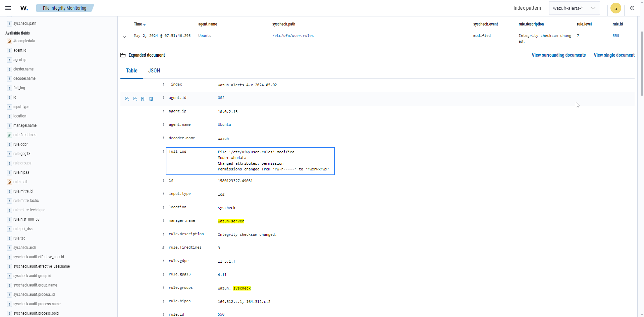Open the hamburger navigation menu
The width and height of the screenshot is (644, 317).
pos(8,8)
